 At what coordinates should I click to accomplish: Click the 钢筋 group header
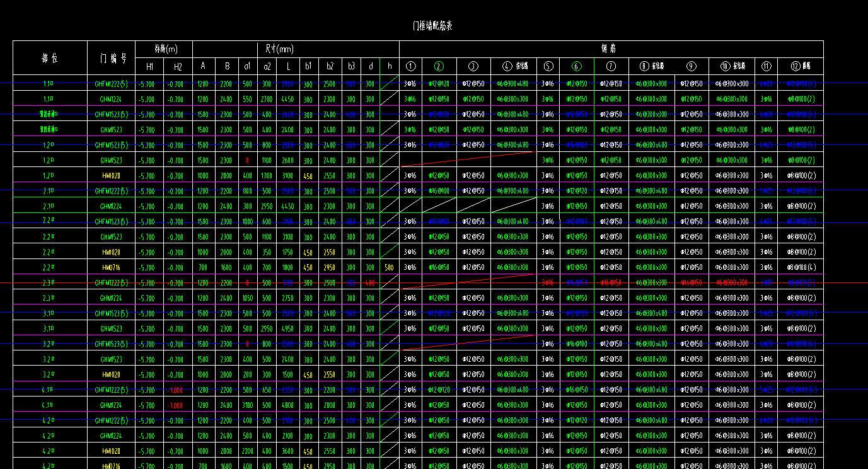pyautogui.click(x=608, y=49)
